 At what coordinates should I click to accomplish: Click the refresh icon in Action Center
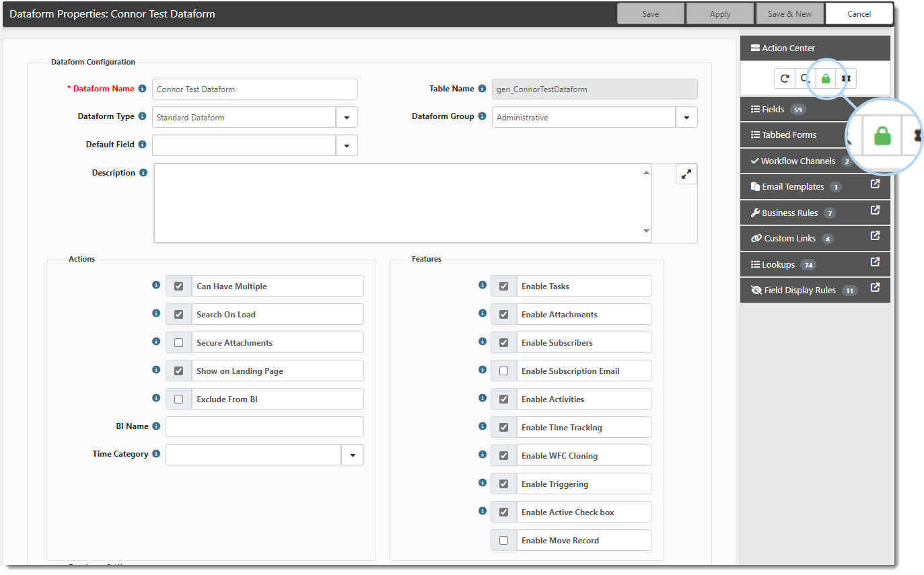(785, 79)
